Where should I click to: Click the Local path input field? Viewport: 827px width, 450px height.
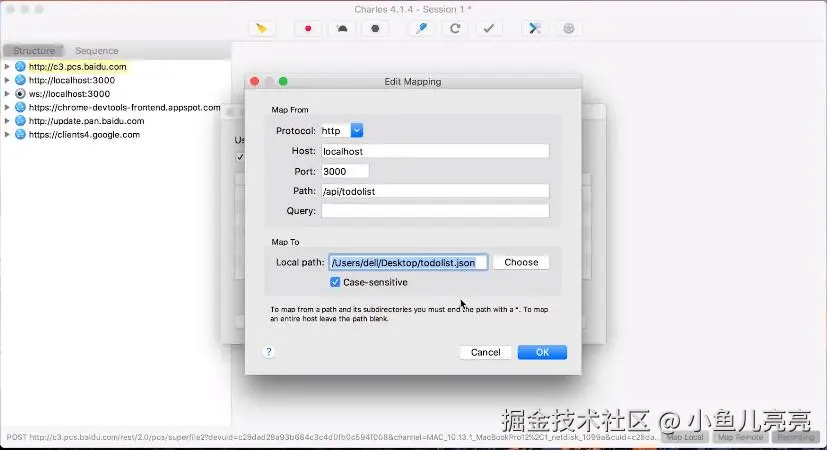coord(408,262)
